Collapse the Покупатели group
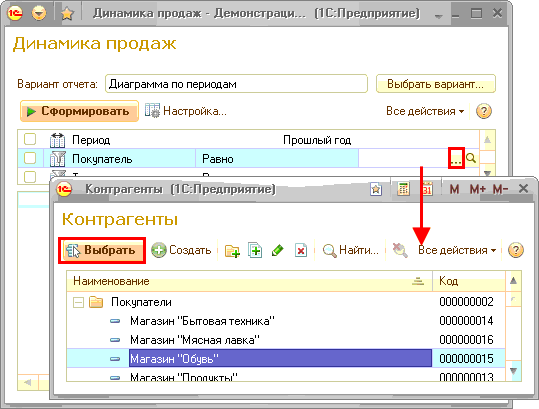Viewport: 539px width, 409px height. [78, 302]
